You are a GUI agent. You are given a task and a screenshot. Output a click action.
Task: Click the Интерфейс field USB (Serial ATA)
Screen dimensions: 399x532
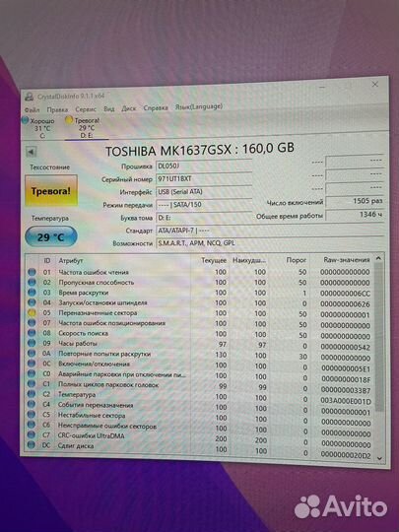pos(204,192)
